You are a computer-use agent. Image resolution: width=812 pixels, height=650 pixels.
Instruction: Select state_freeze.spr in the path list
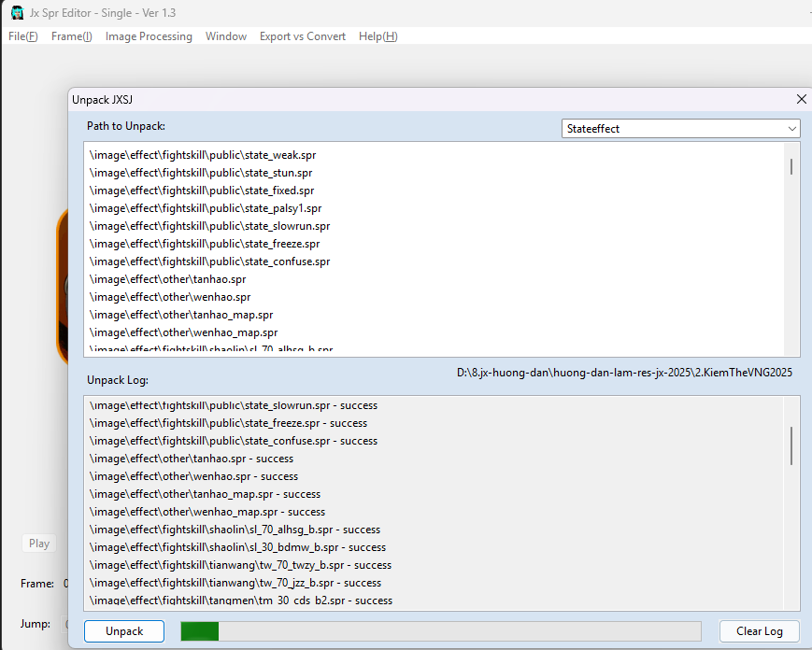[205, 244]
